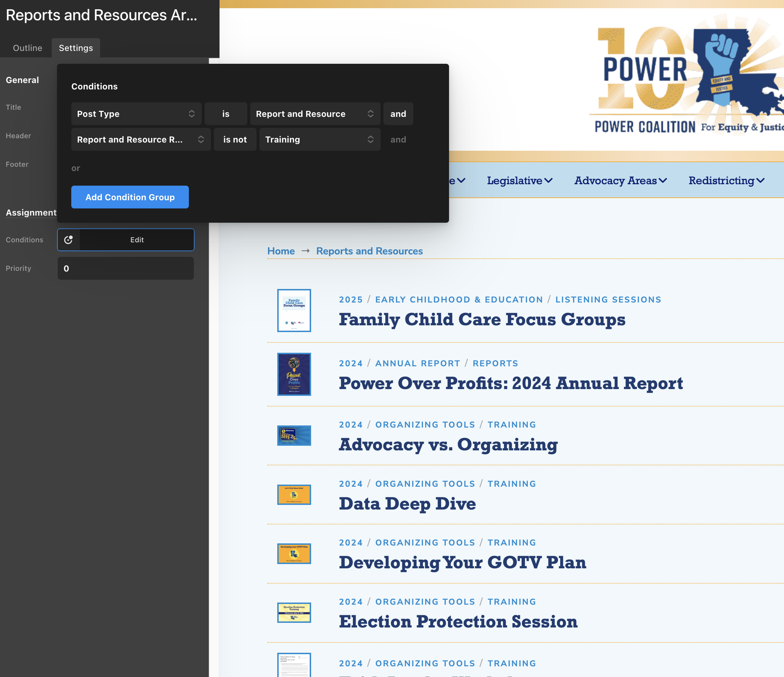Click Election Protection Session thumbnail
Viewport: 784px width, 677px height.
tap(294, 612)
